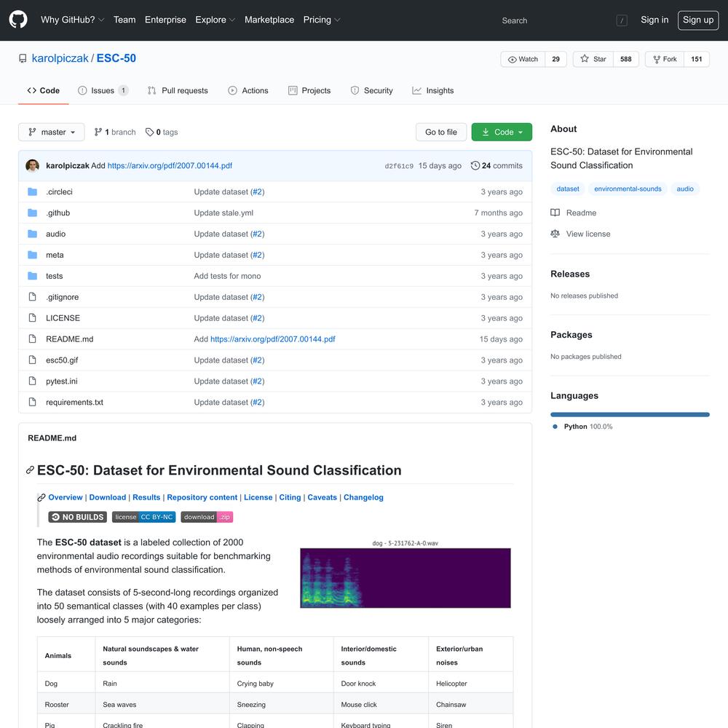The width and height of the screenshot is (728, 728).
Task: Click the commit author avatar thumbnail
Action: (x=33, y=166)
